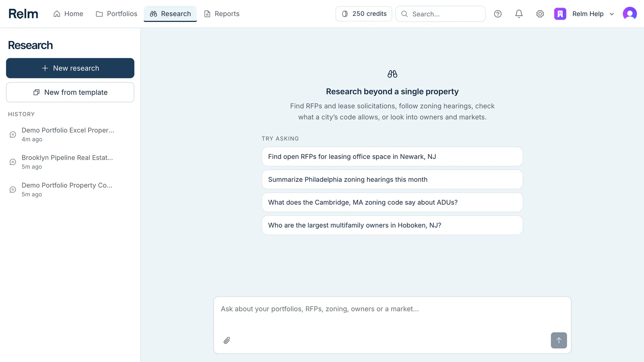644x362 pixels.
Task: Open history item Demo Portfolio Excel Proper...
Action: tap(70, 135)
